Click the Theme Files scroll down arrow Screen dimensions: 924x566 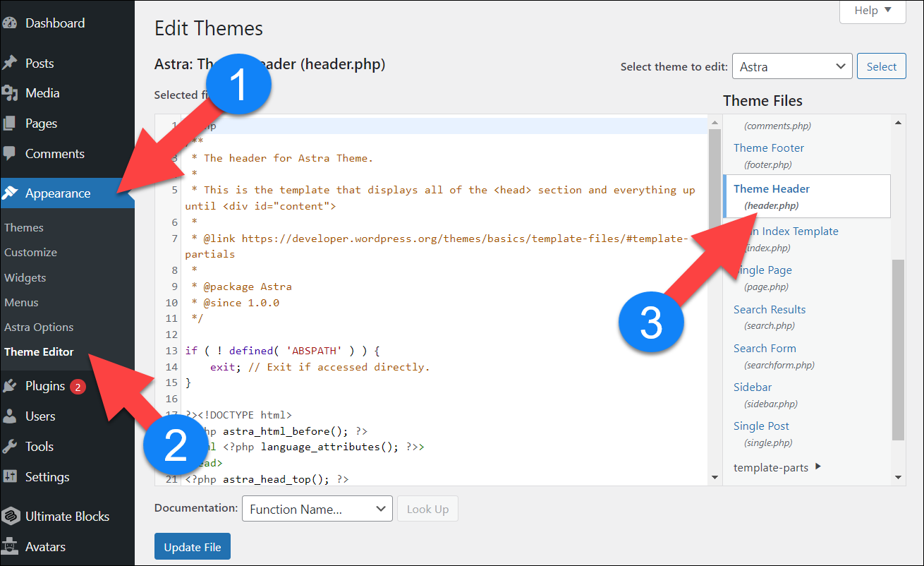click(899, 478)
